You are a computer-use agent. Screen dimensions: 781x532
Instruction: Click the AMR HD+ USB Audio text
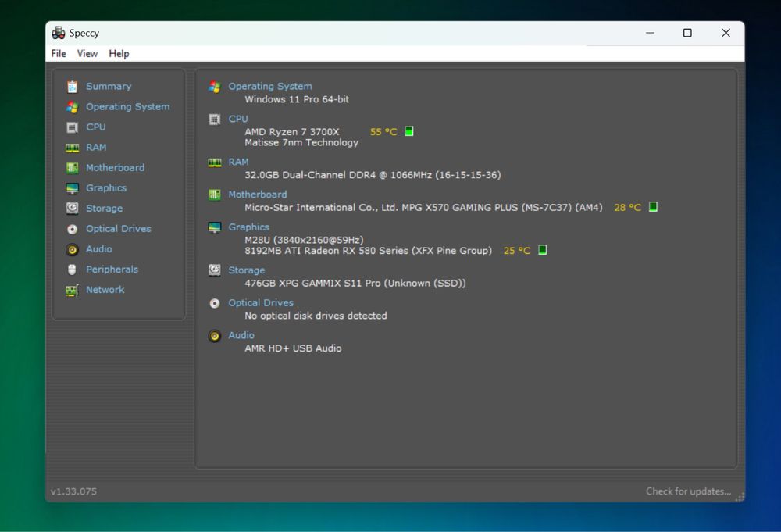click(293, 348)
